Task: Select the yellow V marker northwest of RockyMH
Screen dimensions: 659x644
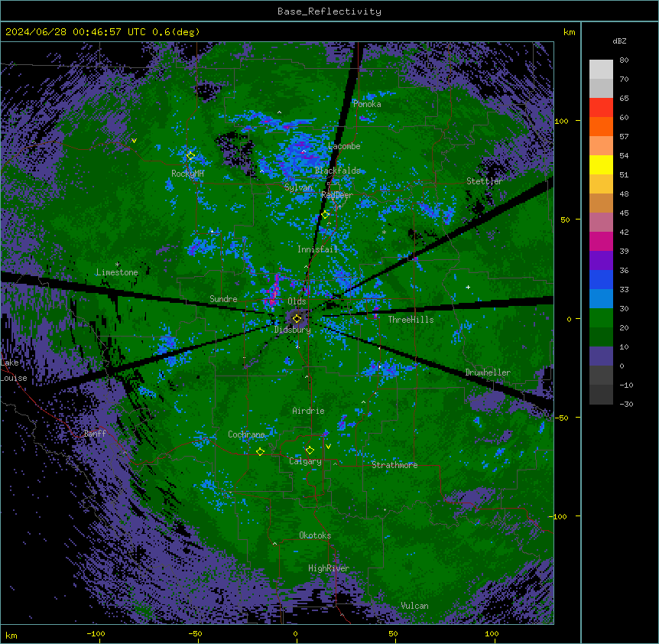Action: [x=134, y=141]
